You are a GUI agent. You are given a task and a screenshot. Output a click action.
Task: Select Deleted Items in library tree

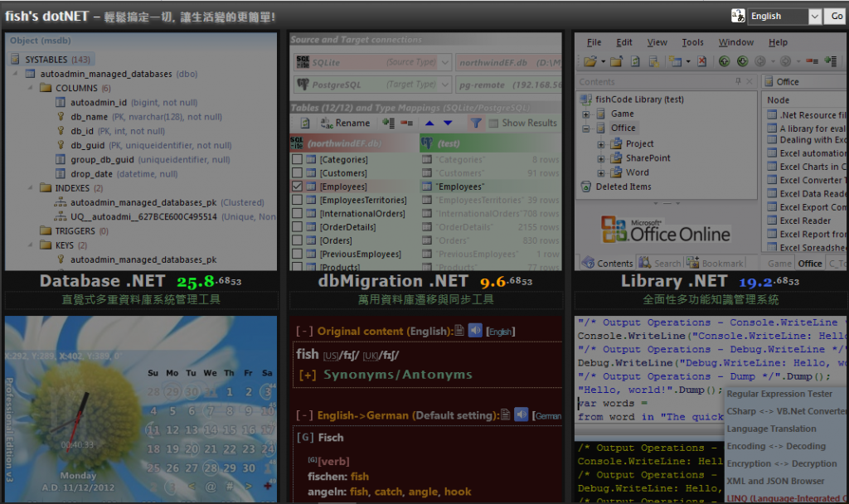point(623,187)
